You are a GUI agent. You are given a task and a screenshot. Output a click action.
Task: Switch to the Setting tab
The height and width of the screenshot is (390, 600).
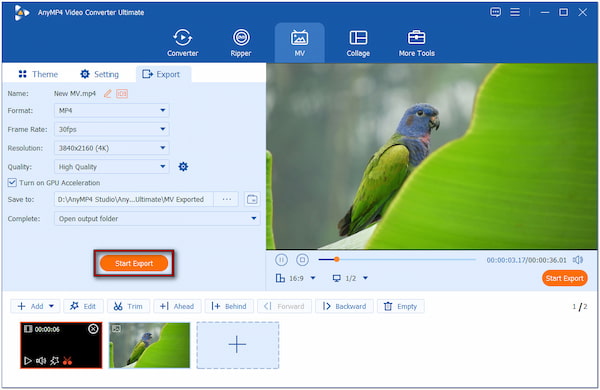99,74
